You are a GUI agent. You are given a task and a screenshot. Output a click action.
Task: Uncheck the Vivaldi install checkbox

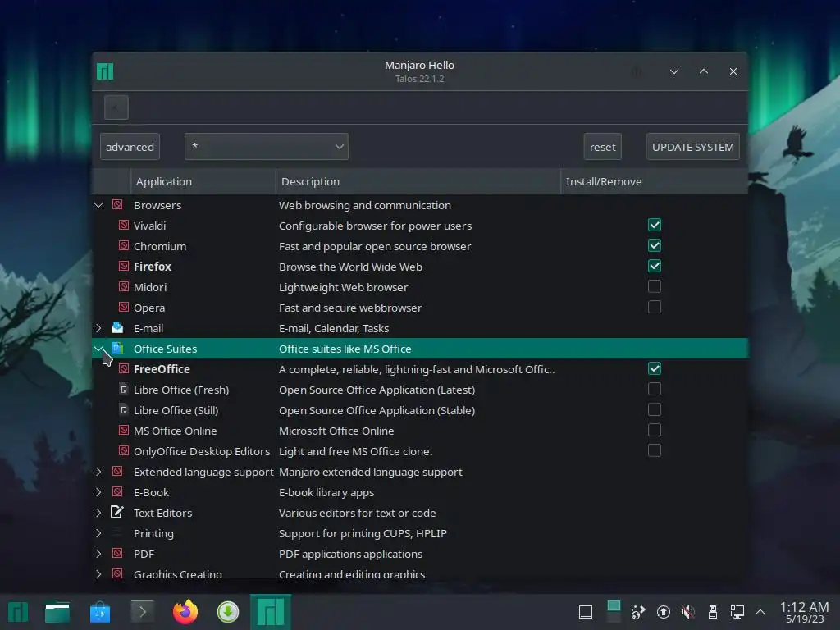pyautogui.click(x=654, y=225)
